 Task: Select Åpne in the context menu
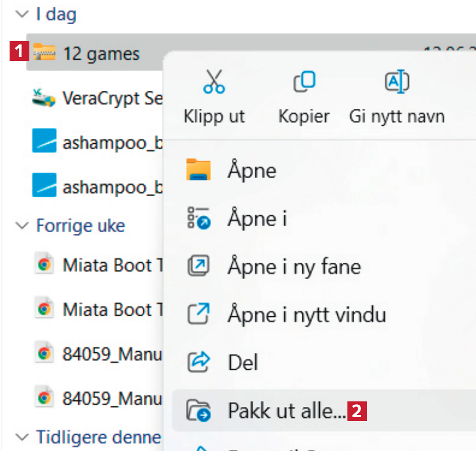tap(252, 169)
